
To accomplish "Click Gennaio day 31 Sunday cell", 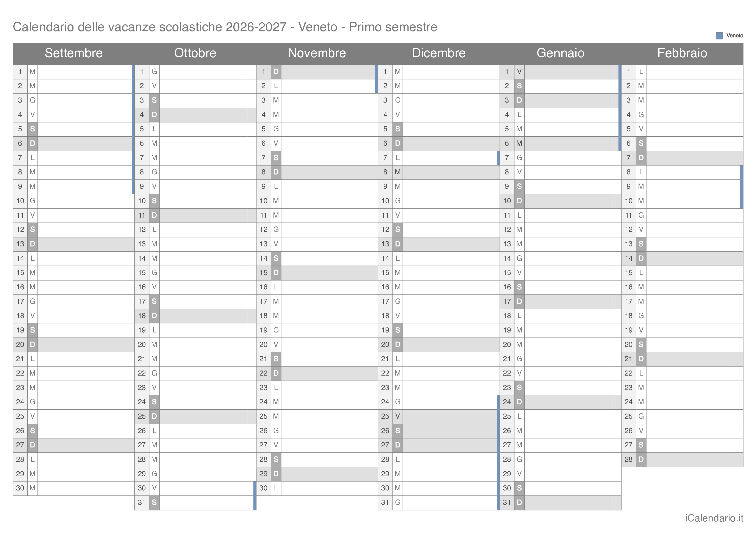I will (519, 503).
